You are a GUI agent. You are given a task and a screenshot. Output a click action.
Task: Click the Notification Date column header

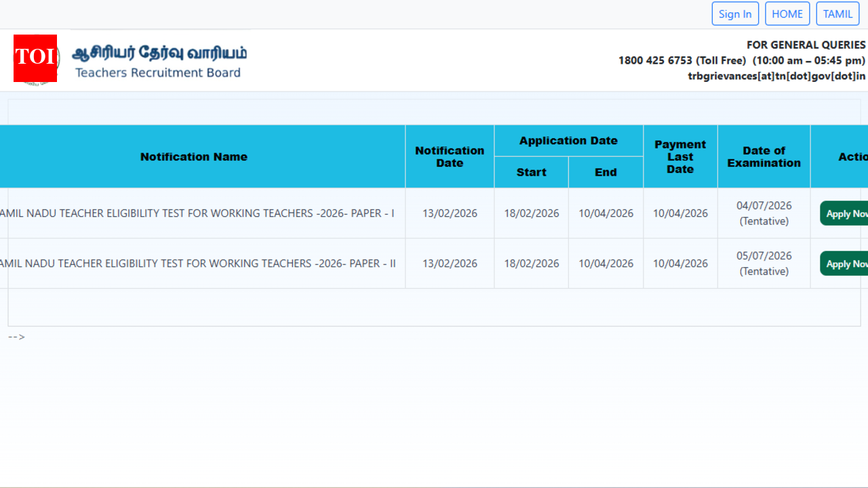tap(450, 157)
